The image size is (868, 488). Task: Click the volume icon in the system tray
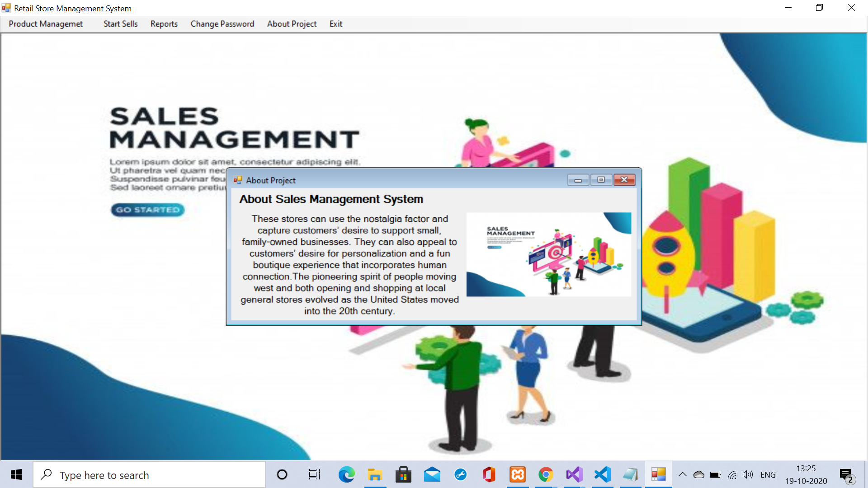(747, 474)
